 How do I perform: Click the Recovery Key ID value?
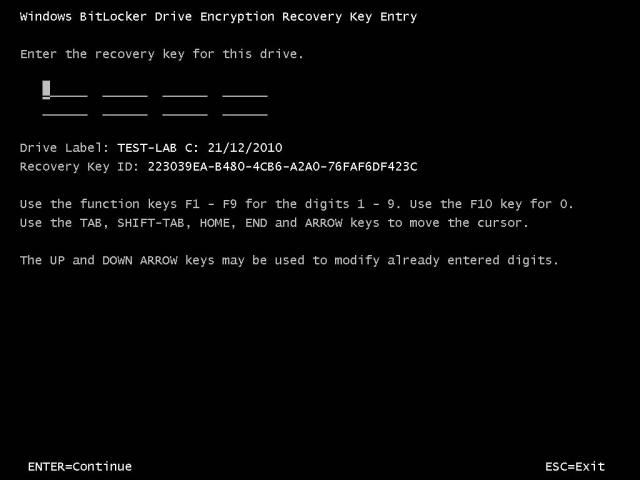(x=282, y=167)
